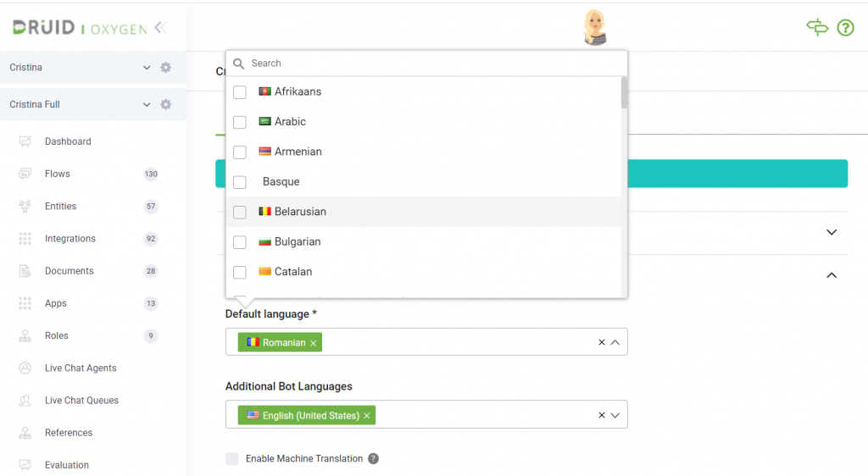This screenshot has width=868, height=476.
Task: Enable Machine Translation checkbox
Action: pyautogui.click(x=232, y=459)
